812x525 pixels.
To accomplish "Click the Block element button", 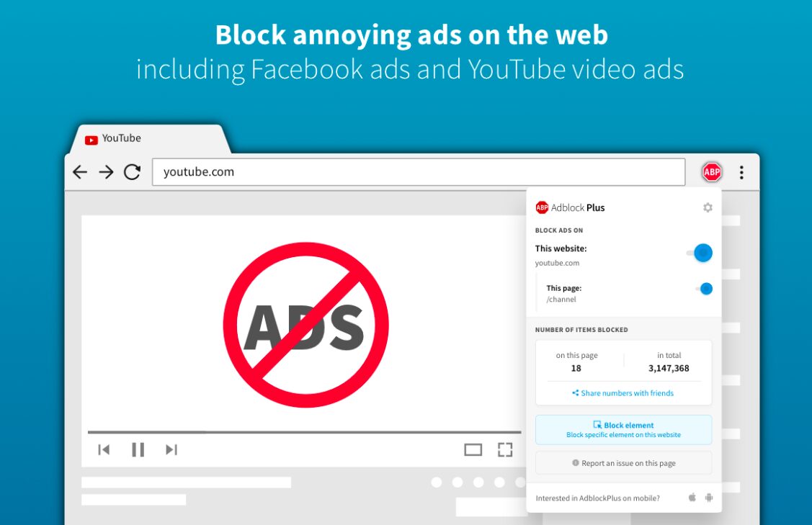I will [x=623, y=430].
